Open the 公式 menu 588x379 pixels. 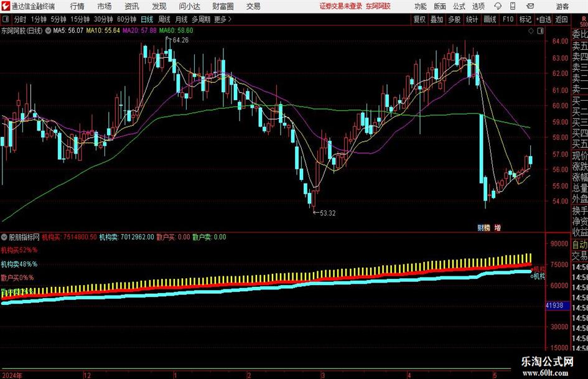459,6
